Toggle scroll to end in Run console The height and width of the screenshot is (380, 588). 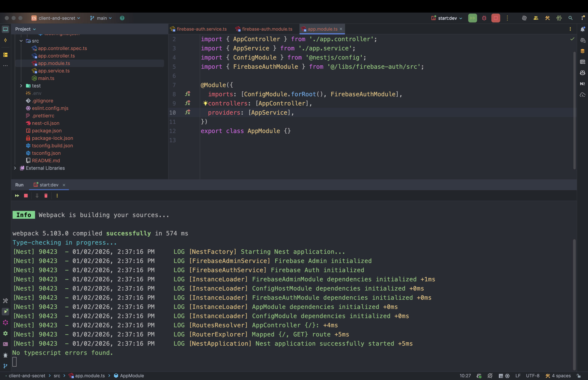(37, 196)
